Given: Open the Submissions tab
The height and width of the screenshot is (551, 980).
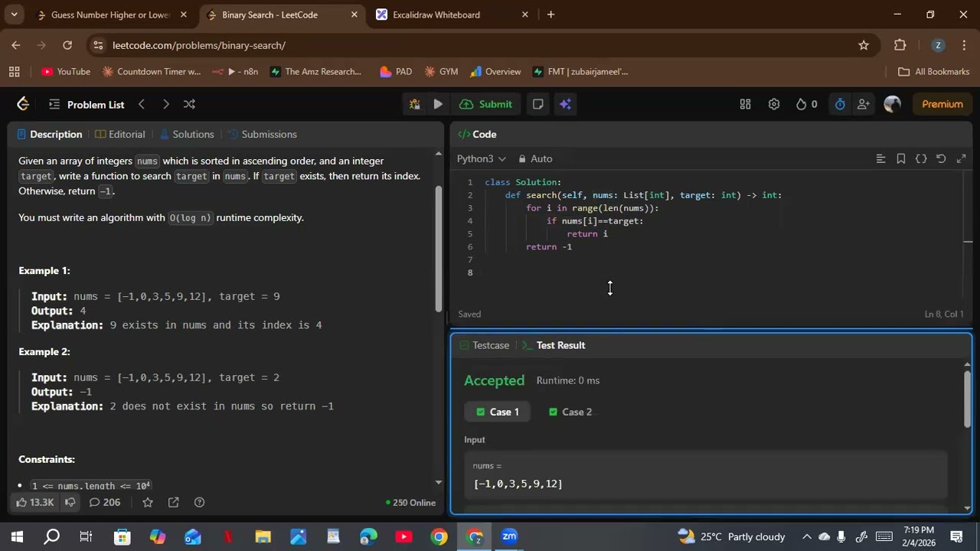Looking at the screenshot, I should point(263,134).
